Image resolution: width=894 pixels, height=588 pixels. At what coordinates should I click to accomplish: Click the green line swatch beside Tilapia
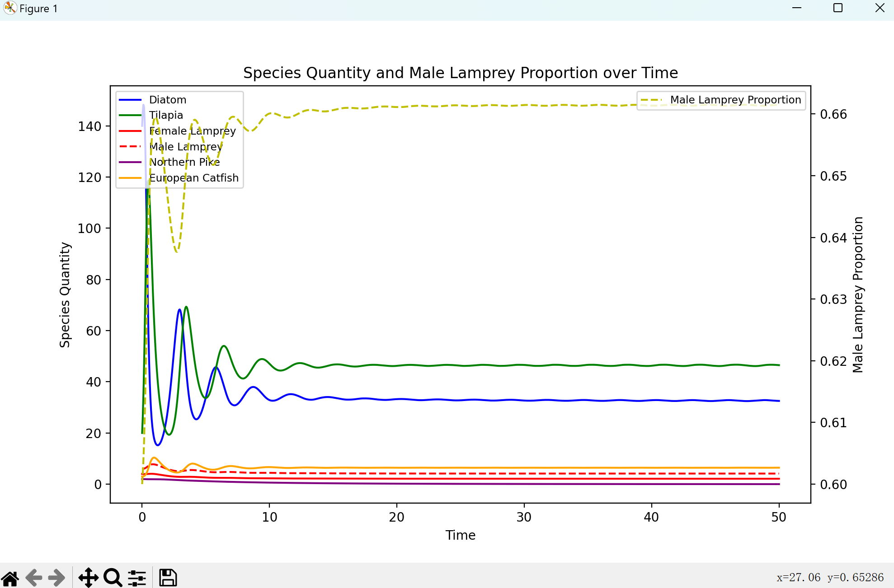(x=130, y=115)
